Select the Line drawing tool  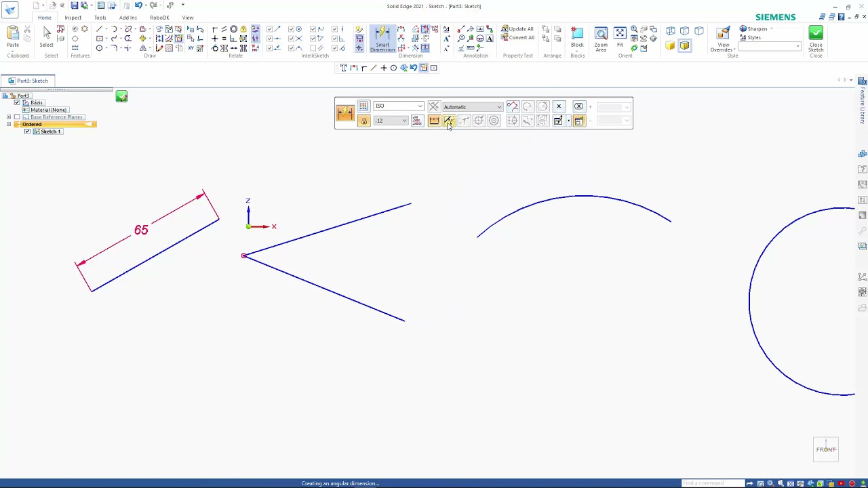tap(99, 29)
